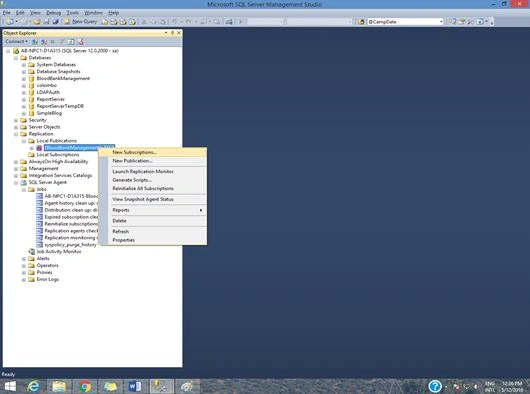Image resolution: width=530 pixels, height=394 pixels.
Task: Choose New Subscriptions... from the context menu
Action: [153, 152]
